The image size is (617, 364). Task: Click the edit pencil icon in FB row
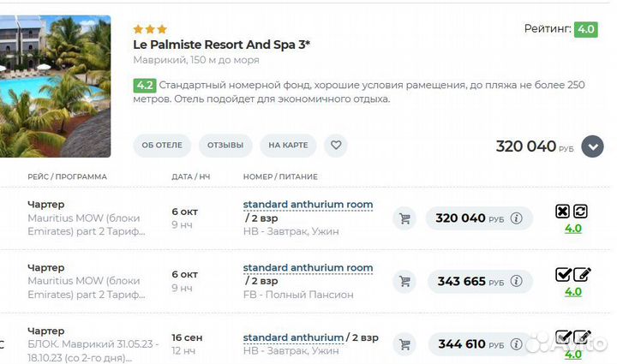click(x=582, y=274)
